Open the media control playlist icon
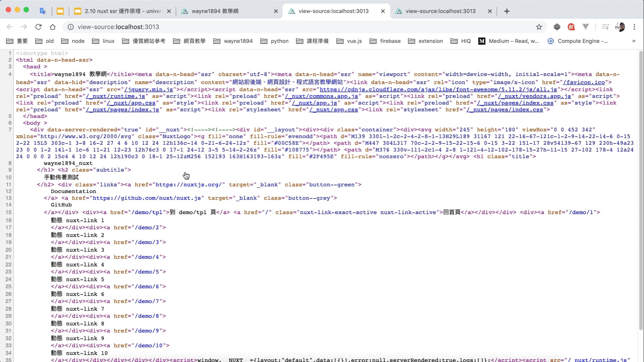644x362 pixels. coord(605,27)
